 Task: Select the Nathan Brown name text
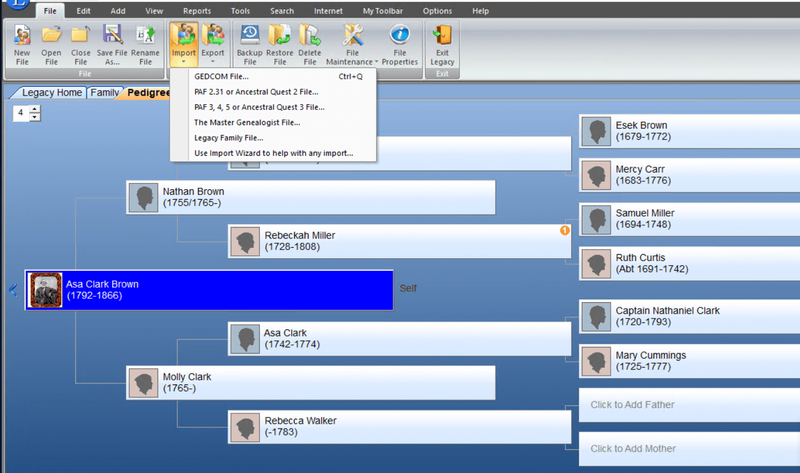coord(193,191)
